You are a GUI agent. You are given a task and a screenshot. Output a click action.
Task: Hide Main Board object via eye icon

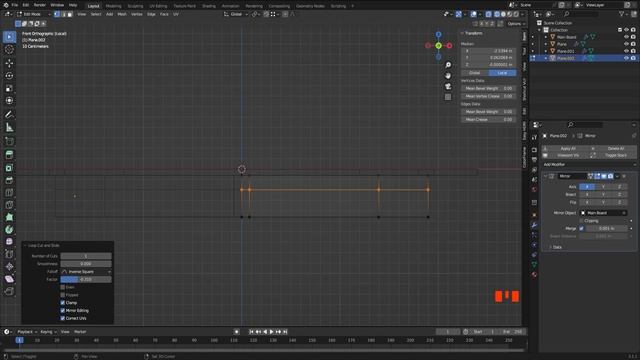pyautogui.click(x=626, y=37)
